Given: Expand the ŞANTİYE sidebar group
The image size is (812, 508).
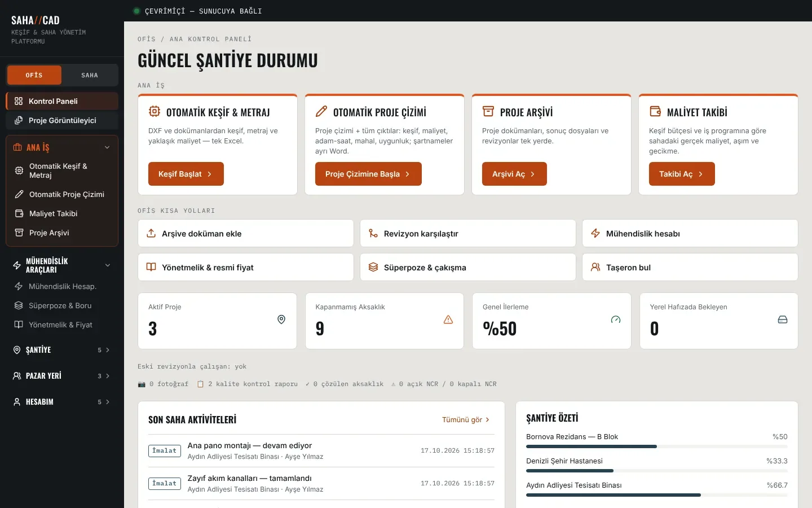Looking at the screenshot, I should [x=62, y=350].
